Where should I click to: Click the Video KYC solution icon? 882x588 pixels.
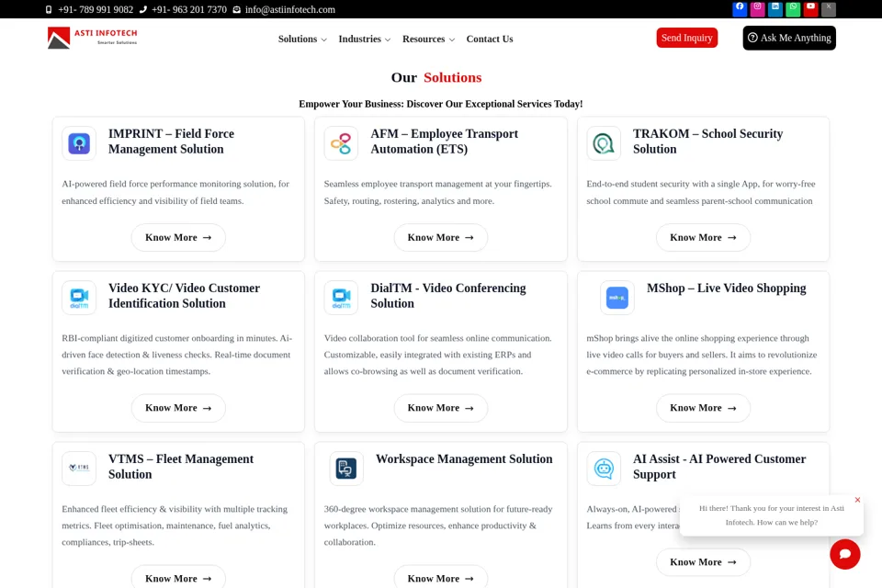[79, 298]
